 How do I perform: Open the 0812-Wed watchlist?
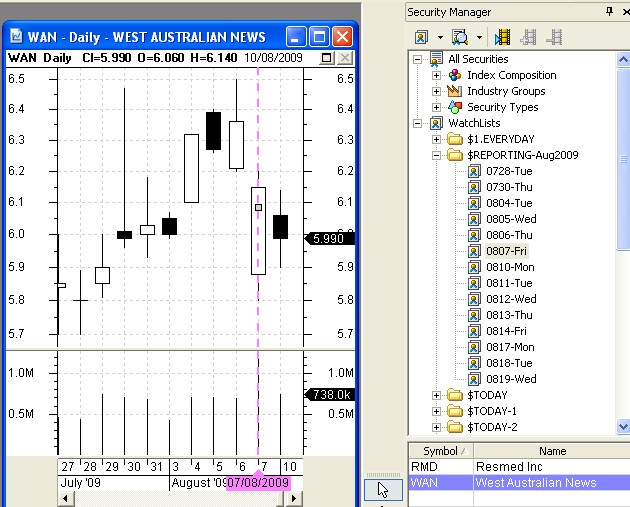tap(511, 299)
